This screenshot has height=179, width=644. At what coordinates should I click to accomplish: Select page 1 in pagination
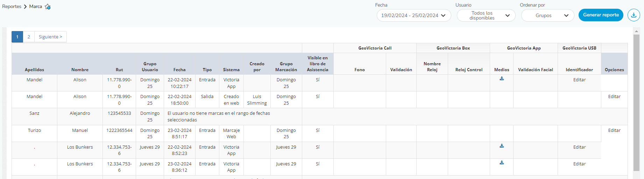(x=17, y=37)
